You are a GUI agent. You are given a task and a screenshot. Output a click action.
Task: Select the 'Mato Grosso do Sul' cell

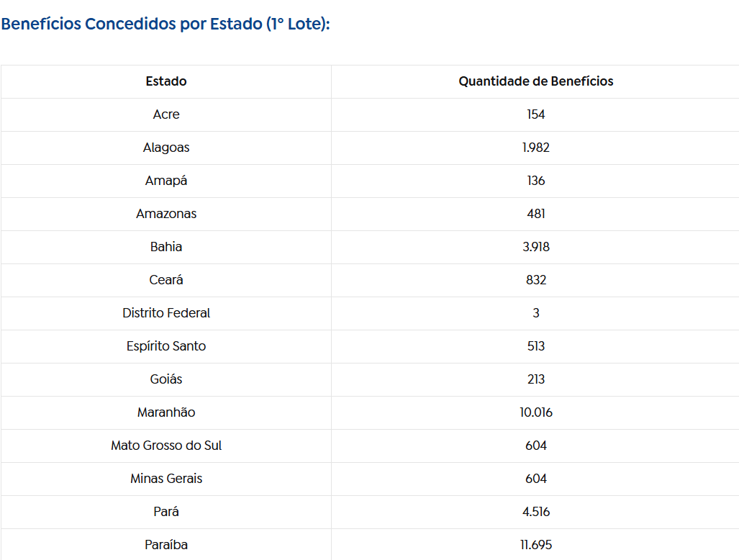coord(166,446)
